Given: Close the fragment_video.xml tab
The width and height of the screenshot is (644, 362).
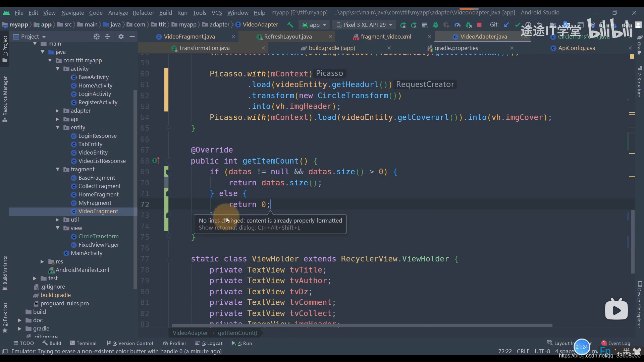Looking at the screenshot, I should [x=430, y=37].
